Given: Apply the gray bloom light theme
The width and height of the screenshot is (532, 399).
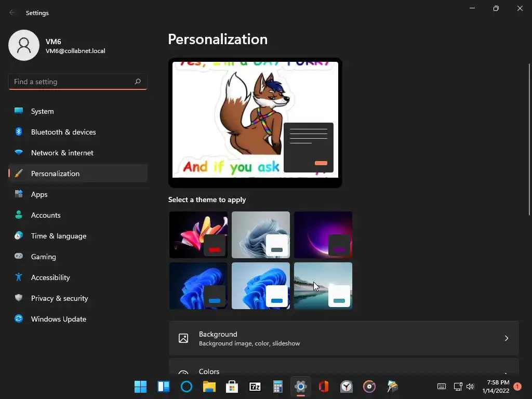Looking at the screenshot, I should (x=261, y=235).
